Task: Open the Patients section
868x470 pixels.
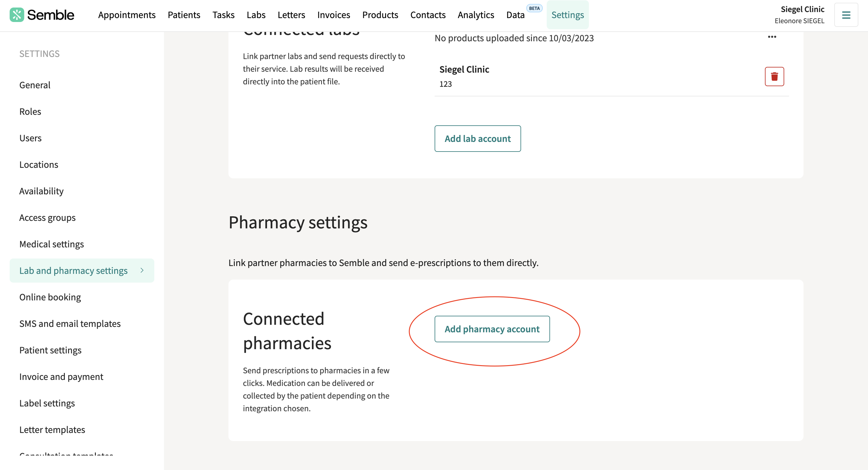Action: click(x=184, y=15)
